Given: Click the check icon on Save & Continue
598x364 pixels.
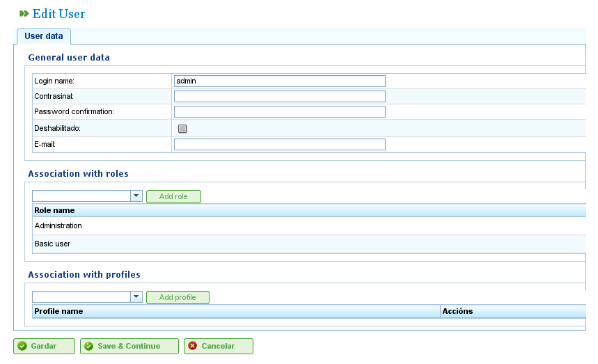Looking at the screenshot, I should coord(89,346).
